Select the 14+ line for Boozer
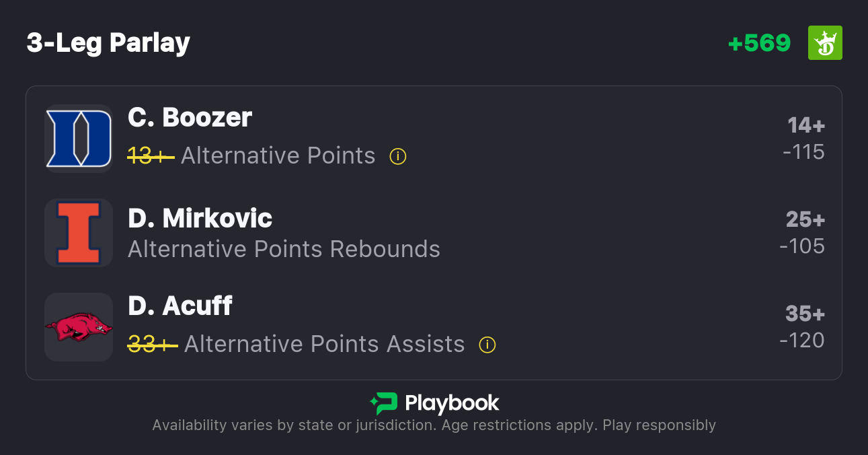 click(x=805, y=126)
